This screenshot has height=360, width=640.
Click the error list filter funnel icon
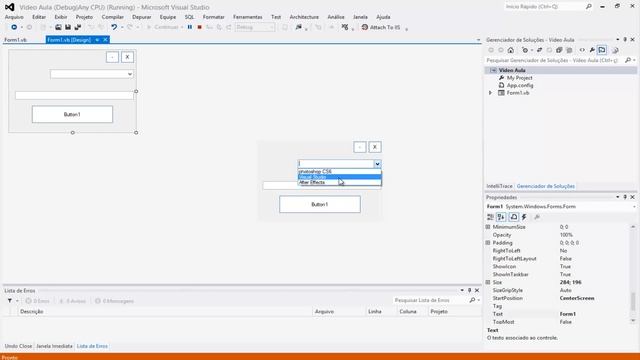[9, 301]
